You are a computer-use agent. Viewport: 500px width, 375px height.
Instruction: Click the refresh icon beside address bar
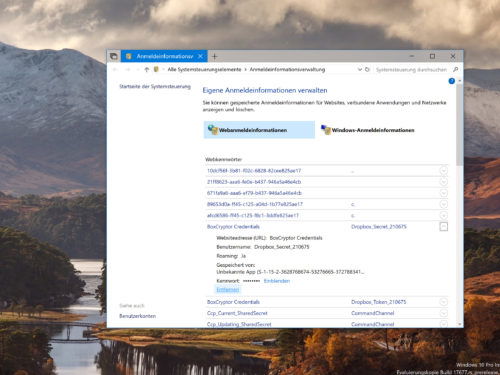point(367,69)
